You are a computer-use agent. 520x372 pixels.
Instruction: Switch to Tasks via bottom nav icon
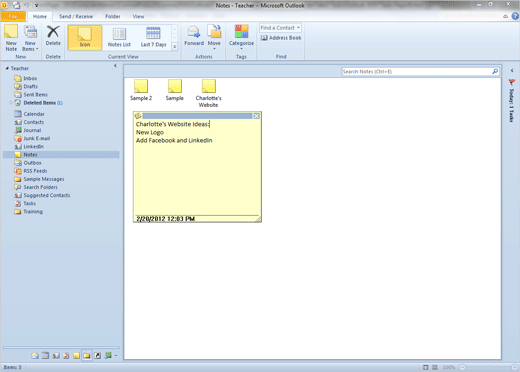[x=66, y=356]
